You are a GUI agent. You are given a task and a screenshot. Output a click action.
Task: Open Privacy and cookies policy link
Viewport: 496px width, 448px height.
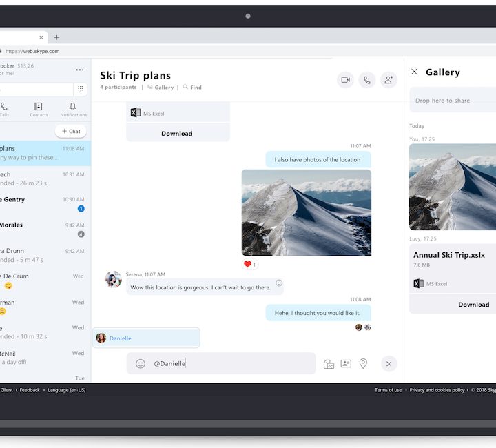pyautogui.click(x=437, y=390)
